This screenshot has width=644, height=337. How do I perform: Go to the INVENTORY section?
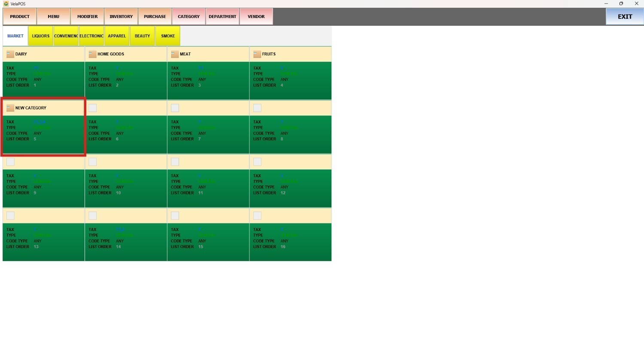click(121, 17)
